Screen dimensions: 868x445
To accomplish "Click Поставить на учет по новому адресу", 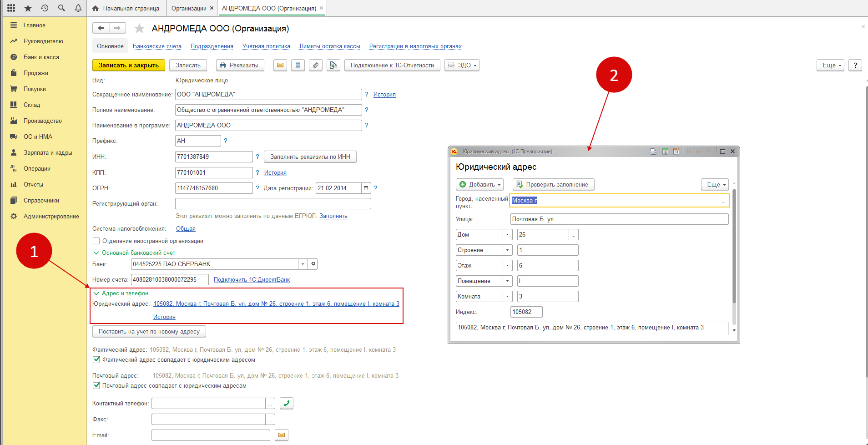I will [x=149, y=332].
